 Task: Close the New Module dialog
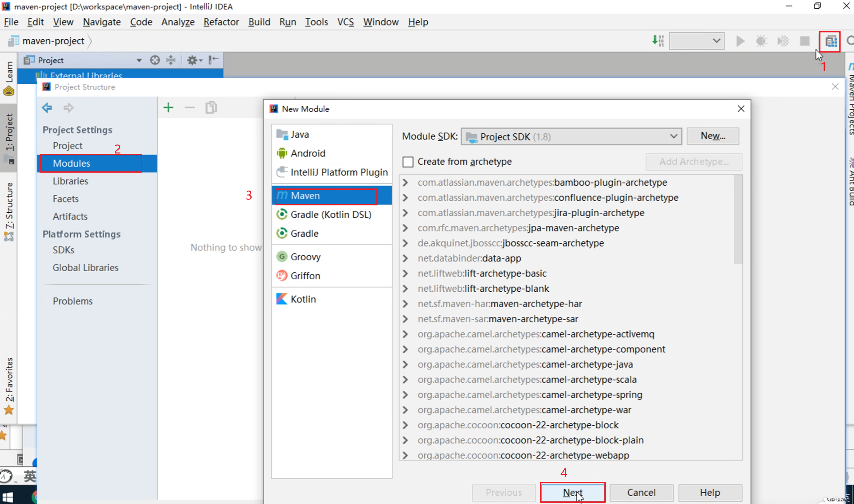[741, 109]
